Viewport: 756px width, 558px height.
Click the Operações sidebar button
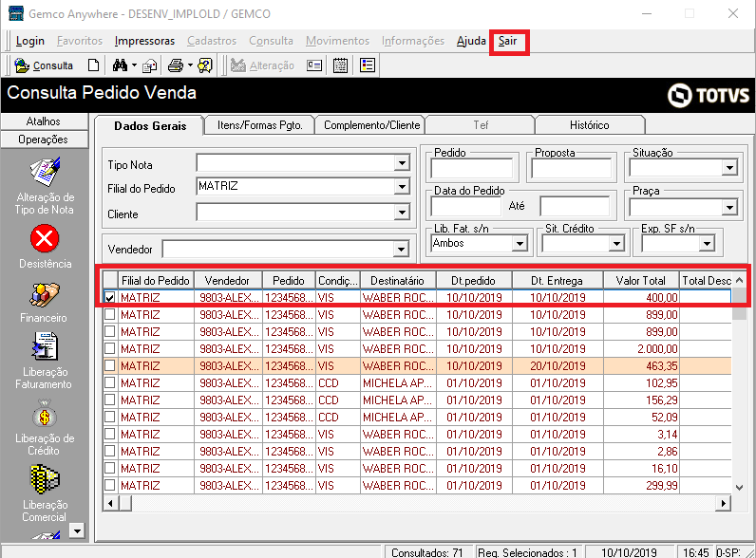point(44,139)
